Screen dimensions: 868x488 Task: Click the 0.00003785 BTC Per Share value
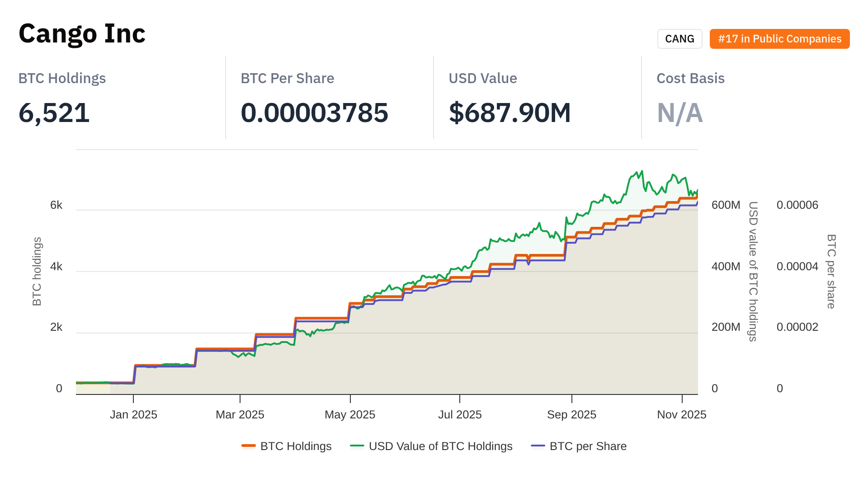(x=314, y=113)
